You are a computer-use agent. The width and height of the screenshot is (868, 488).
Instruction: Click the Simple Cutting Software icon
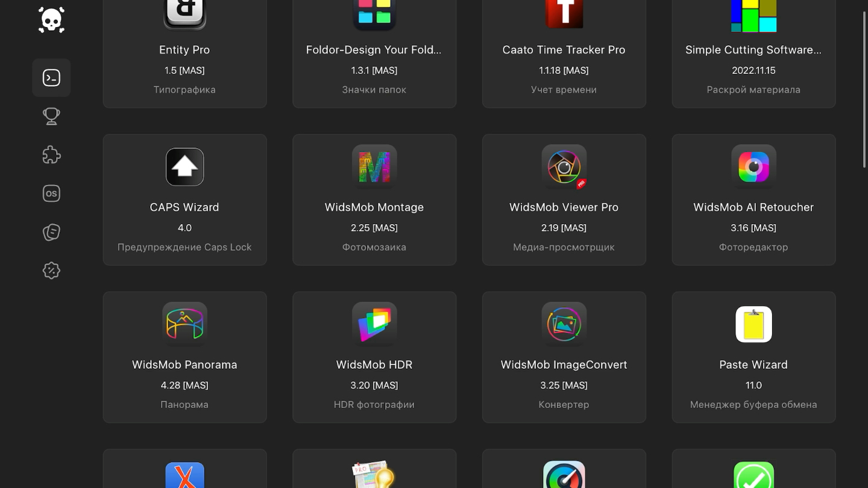pos(753,14)
